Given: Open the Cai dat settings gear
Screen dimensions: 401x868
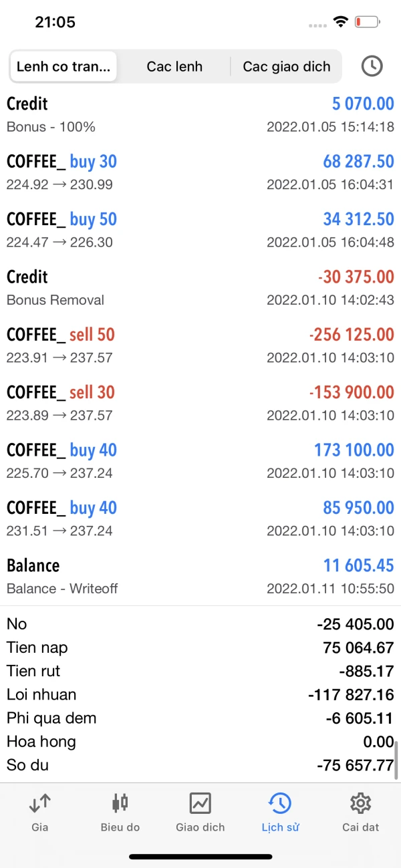Looking at the screenshot, I should [360, 804].
